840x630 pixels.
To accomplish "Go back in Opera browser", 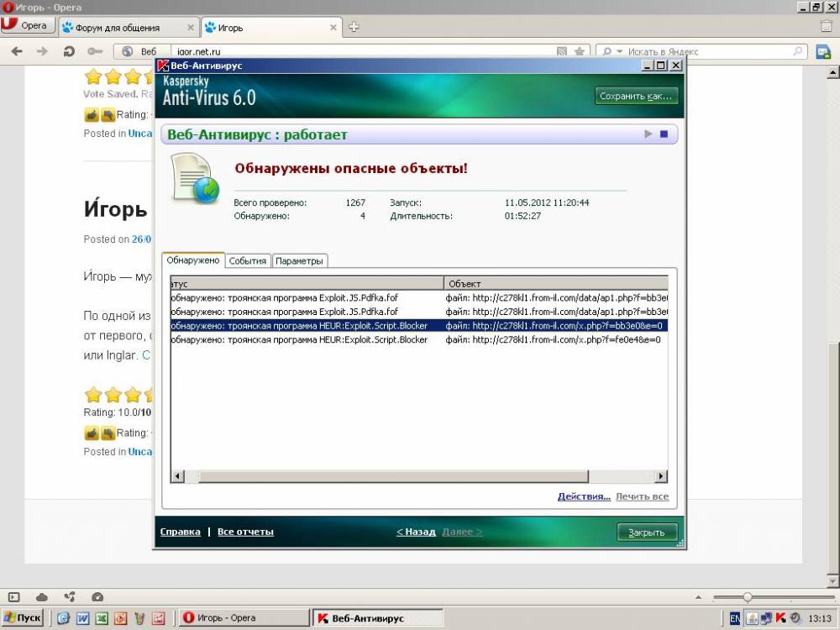I will click(17, 51).
